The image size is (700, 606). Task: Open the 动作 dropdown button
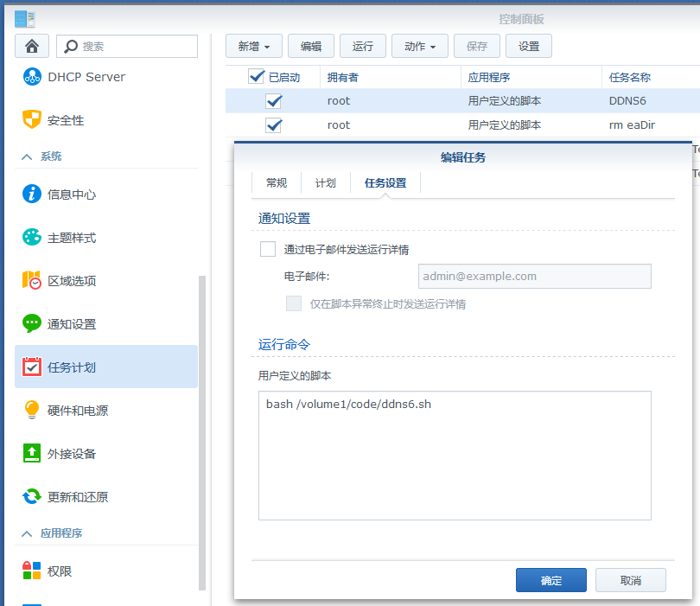pyautogui.click(x=420, y=46)
